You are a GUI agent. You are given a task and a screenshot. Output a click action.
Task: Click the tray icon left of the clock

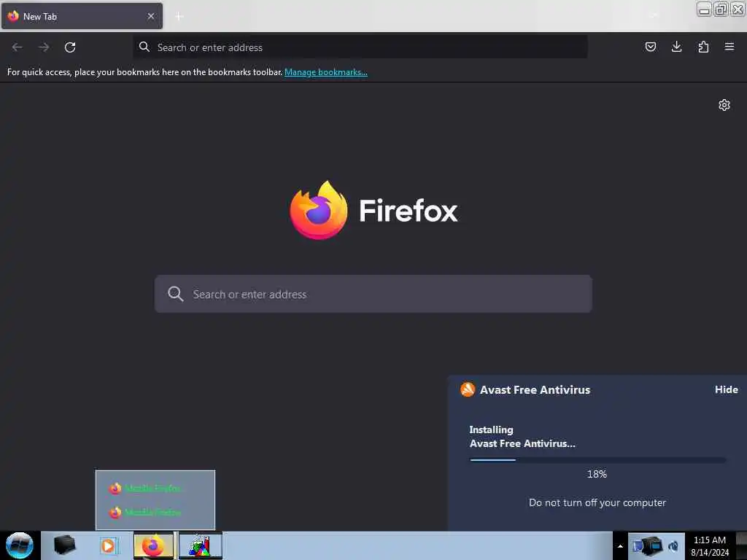pyautogui.click(x=673, y=546)
